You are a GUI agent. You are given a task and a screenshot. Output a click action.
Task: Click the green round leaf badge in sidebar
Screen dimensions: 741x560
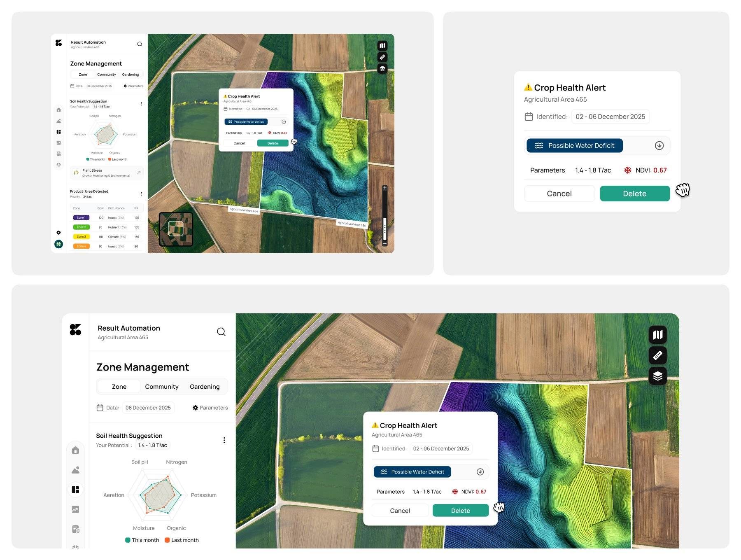coord(58,244)
